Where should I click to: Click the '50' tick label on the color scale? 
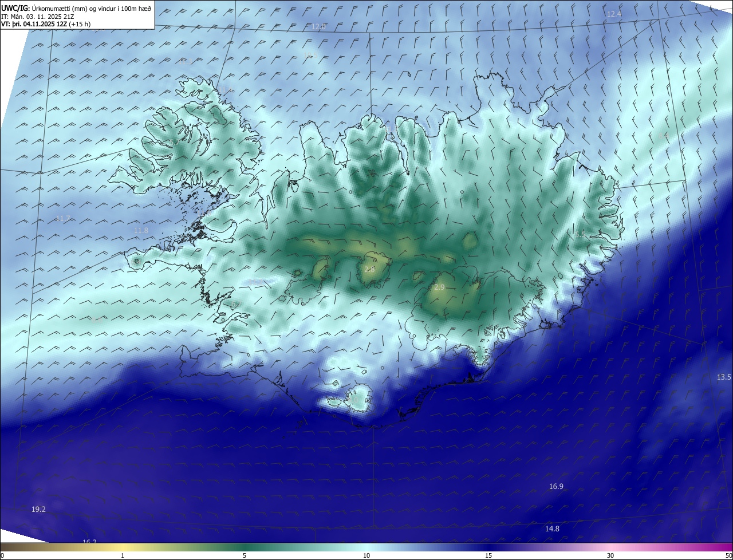point(728,555)
